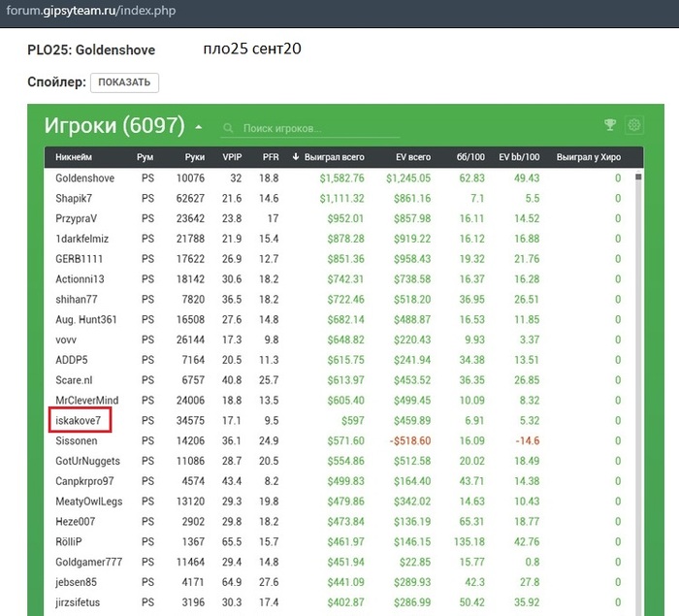Click the table scrollbar thumb
The height and width of the screenshot is (616, 679).
[x=638, y=177]
